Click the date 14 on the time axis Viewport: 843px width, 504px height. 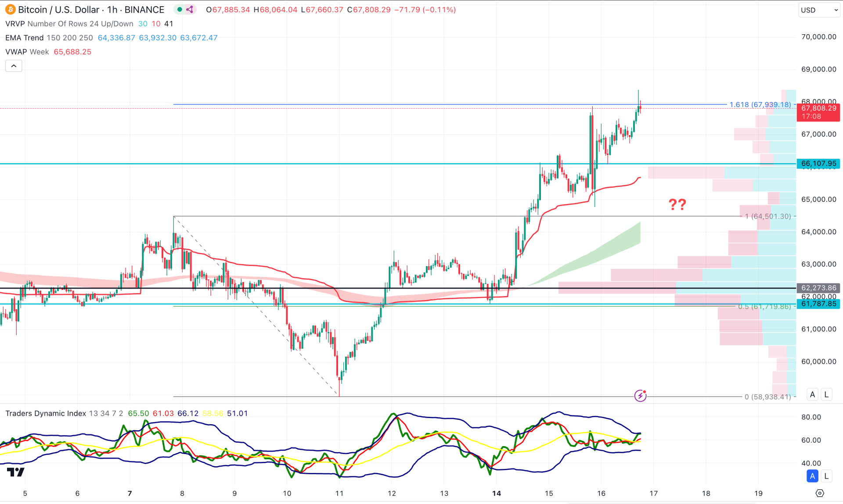pos(497,493)
